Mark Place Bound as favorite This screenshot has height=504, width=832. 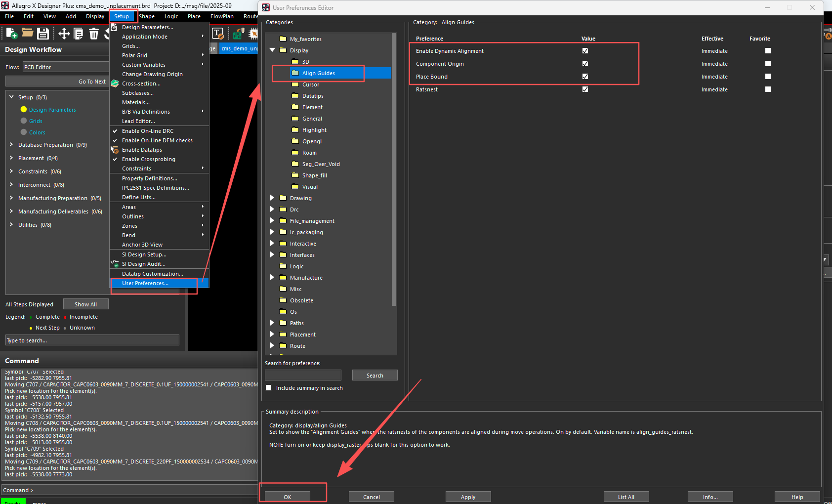(768, 77)
